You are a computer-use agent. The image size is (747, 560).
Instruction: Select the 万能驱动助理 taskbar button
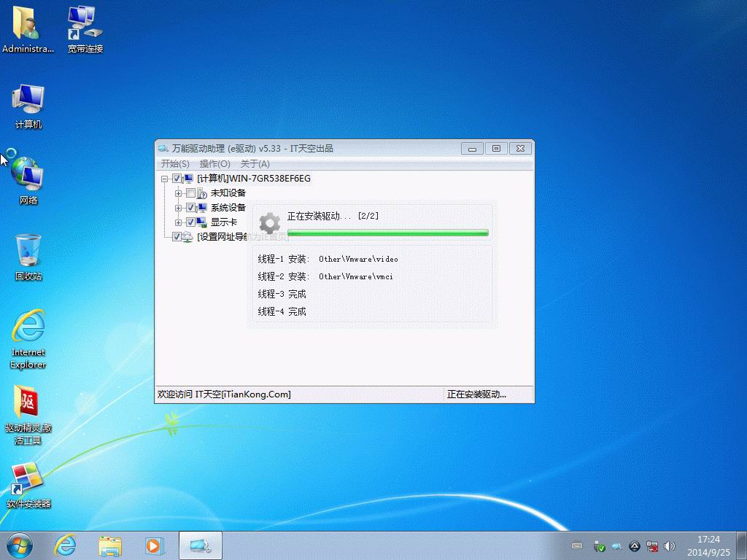tap(201, 545)
